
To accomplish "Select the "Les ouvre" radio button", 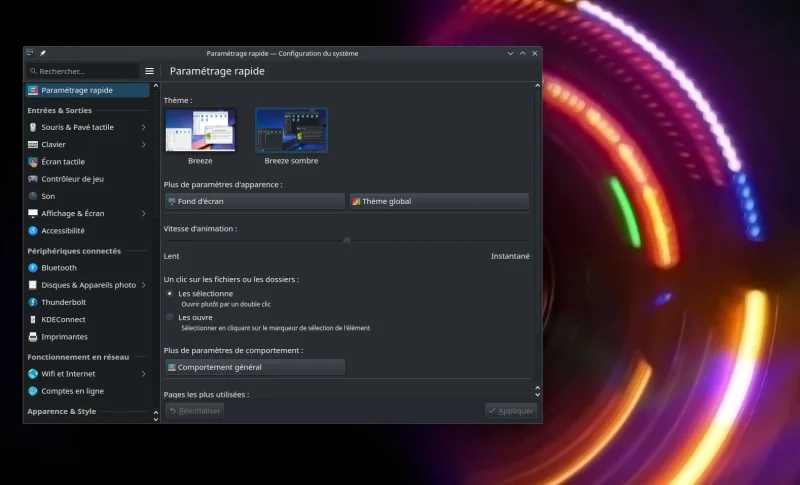I will (x=170, y=317).
